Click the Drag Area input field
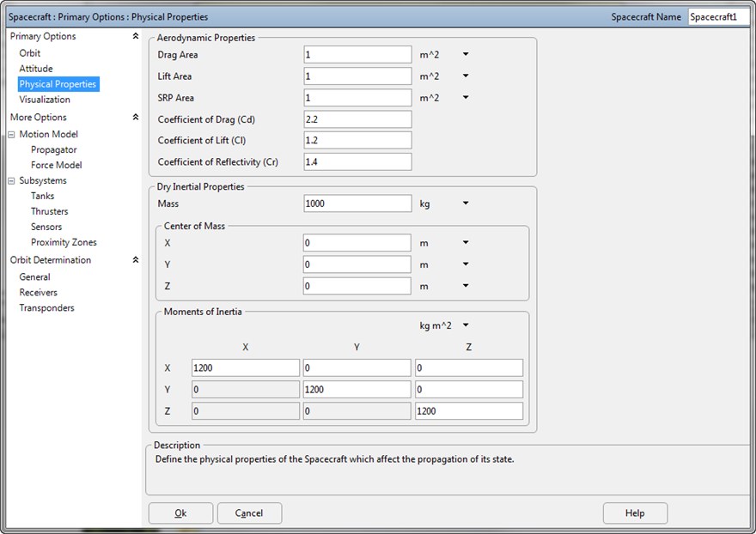Image resolution: width=756 pixels, height=534 pixels. [357, 54]
